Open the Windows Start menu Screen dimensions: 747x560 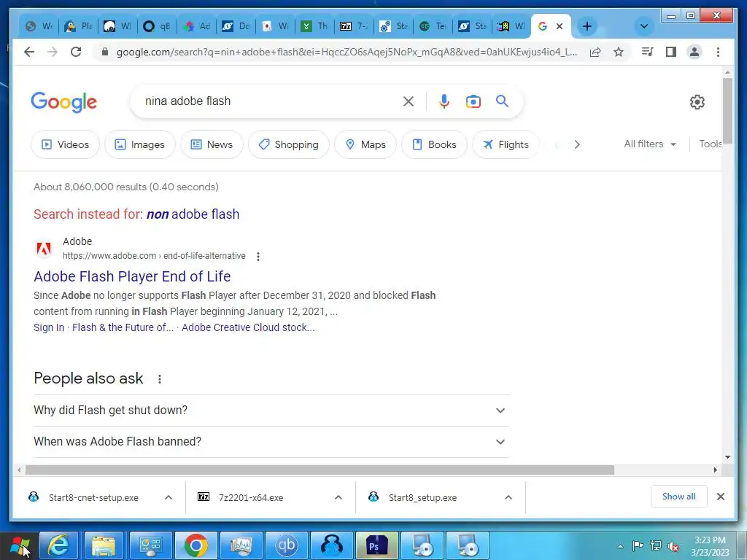tap(20, 546)
